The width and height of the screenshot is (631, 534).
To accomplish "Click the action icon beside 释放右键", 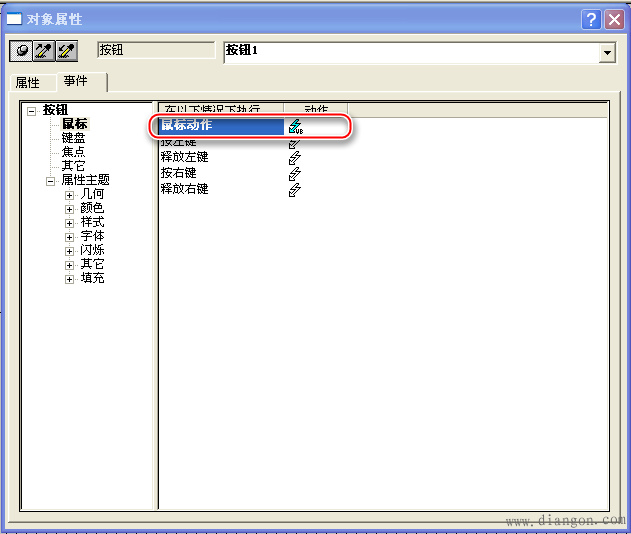I will pyautogui.click(x=294, y=190).
